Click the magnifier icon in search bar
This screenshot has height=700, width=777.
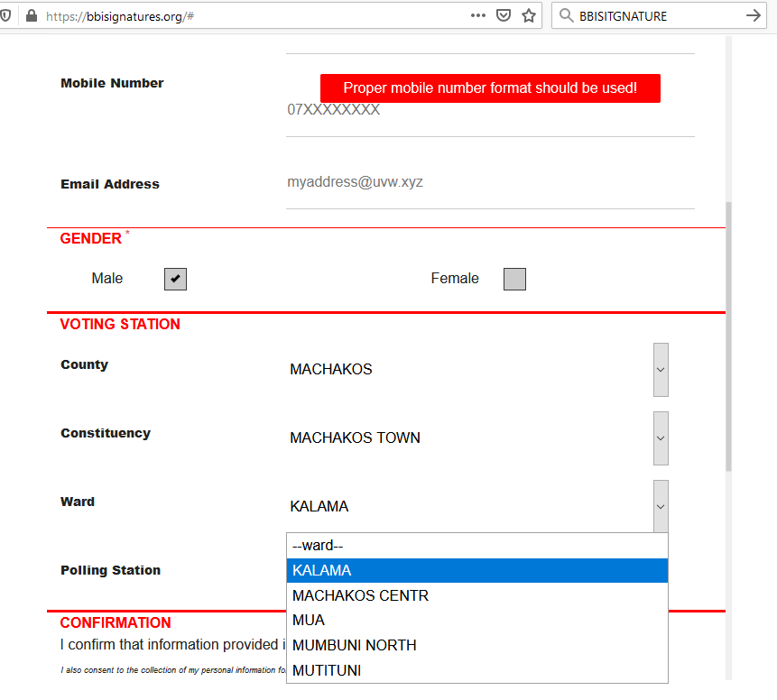(x=567, y=15)
